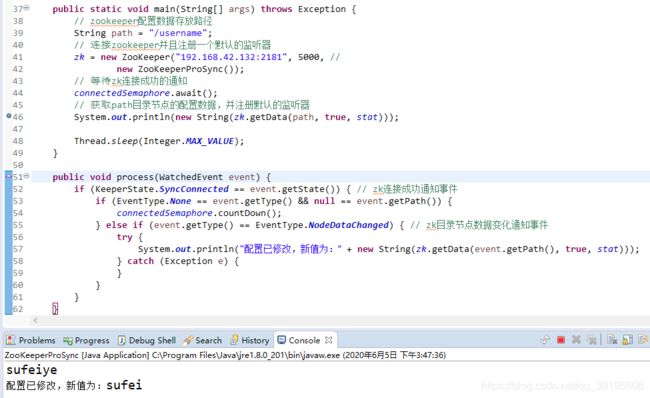
Task: Open the Problems tab
Action: tap(31, 340)
